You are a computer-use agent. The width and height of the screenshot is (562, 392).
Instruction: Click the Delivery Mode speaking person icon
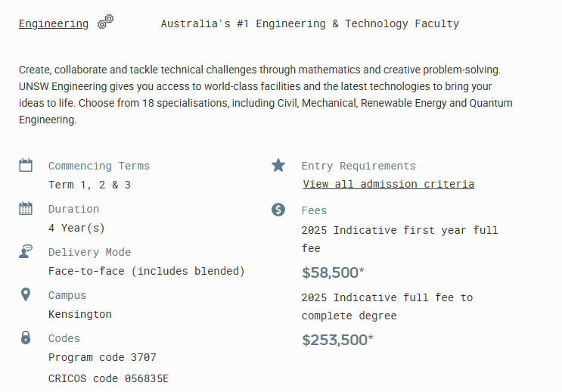[26, 251]
